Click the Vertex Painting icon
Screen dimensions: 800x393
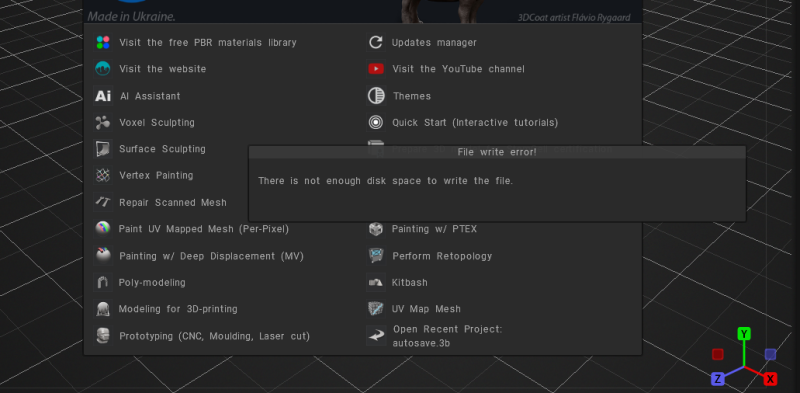[x=103, y=176]
